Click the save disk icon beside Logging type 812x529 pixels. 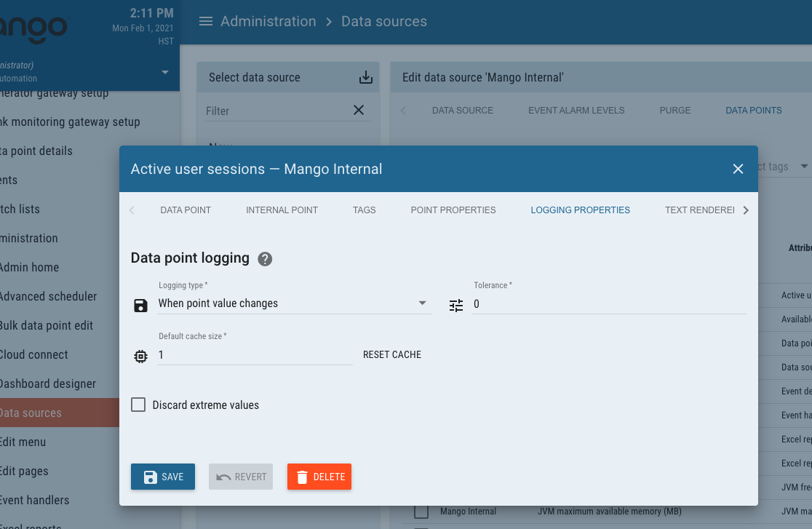tap(140, 303)
